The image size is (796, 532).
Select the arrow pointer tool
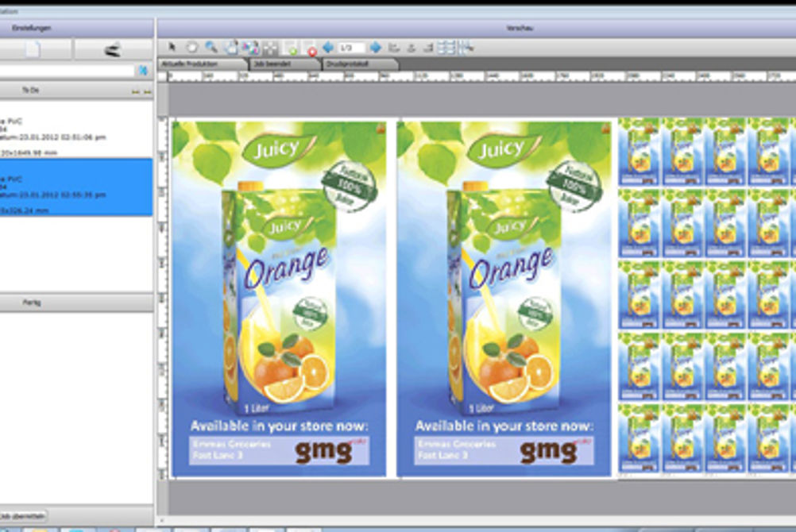pyautogui.click(x=172, y=47)
